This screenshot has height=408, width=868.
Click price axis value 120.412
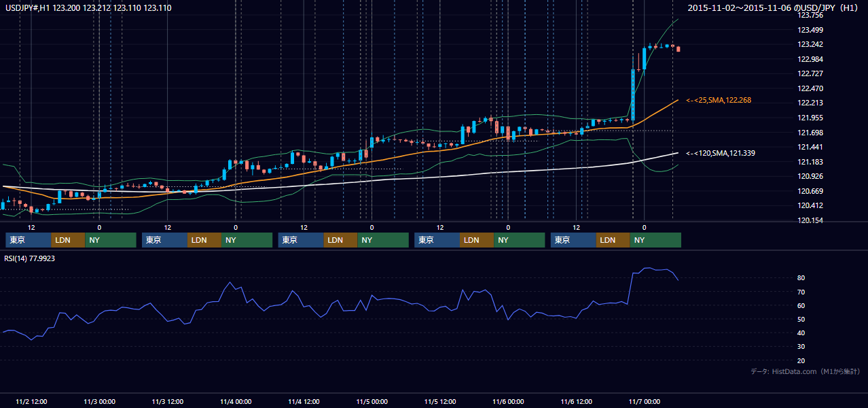[811, 205]
